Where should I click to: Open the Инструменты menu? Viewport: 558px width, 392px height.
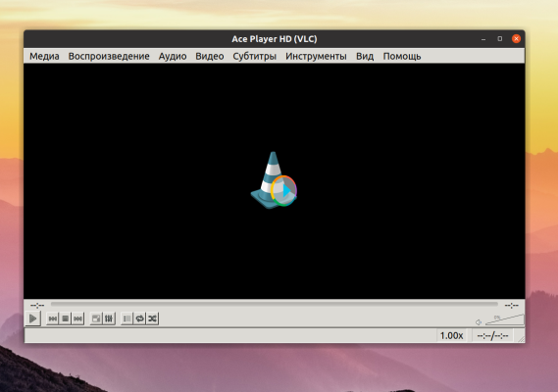[x=316, y=56]
